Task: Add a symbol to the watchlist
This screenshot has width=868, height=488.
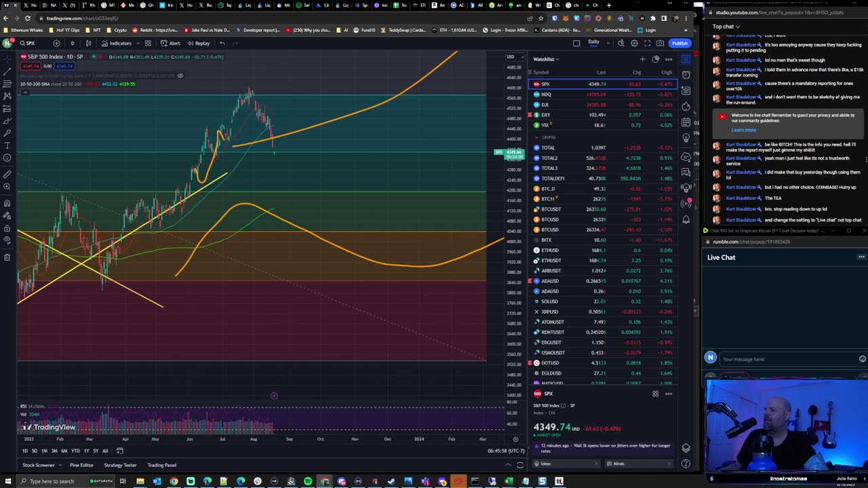Action: (x=642, y=60)
